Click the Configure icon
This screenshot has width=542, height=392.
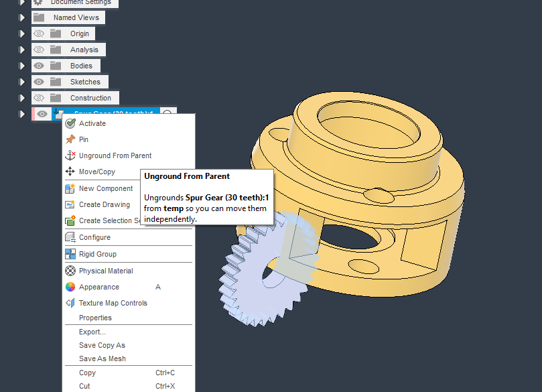pos(70,237)
